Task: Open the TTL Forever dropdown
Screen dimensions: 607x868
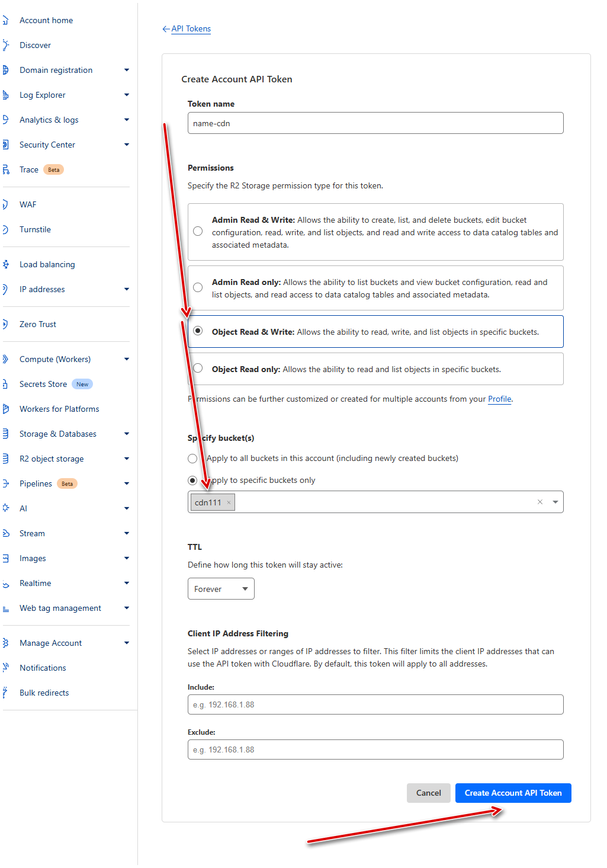Action: click(x=221, y=589)
